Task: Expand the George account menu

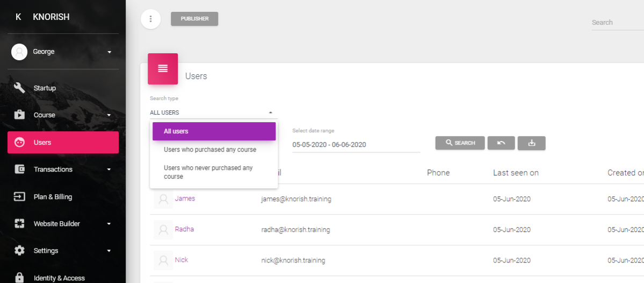Action: click(x=109, y=52)
